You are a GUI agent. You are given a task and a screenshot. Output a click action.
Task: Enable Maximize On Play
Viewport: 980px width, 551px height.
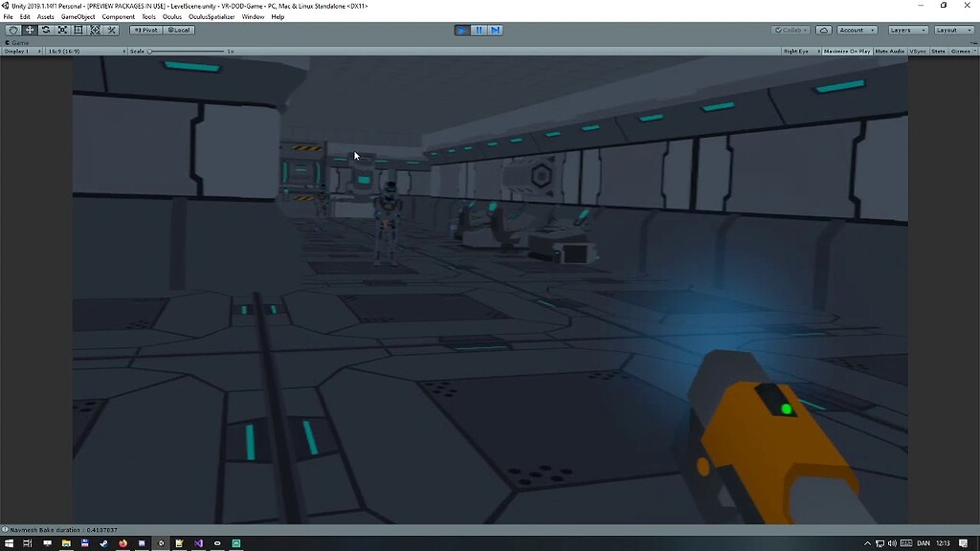pyautogui.click(x=846, y=51)
